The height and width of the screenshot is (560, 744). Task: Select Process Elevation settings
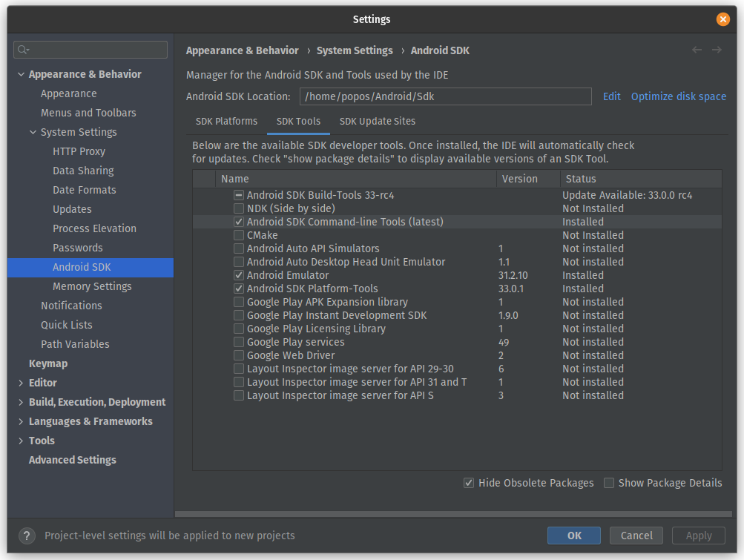94,228
